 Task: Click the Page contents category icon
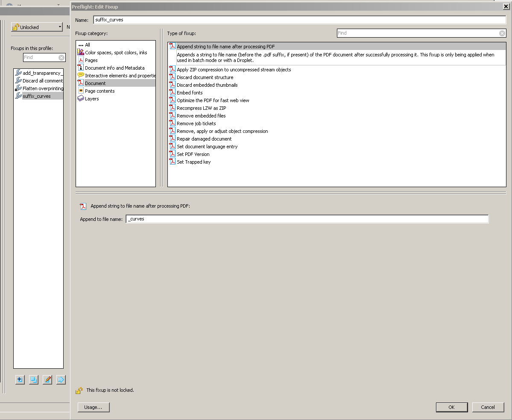[x=81, y=91]
